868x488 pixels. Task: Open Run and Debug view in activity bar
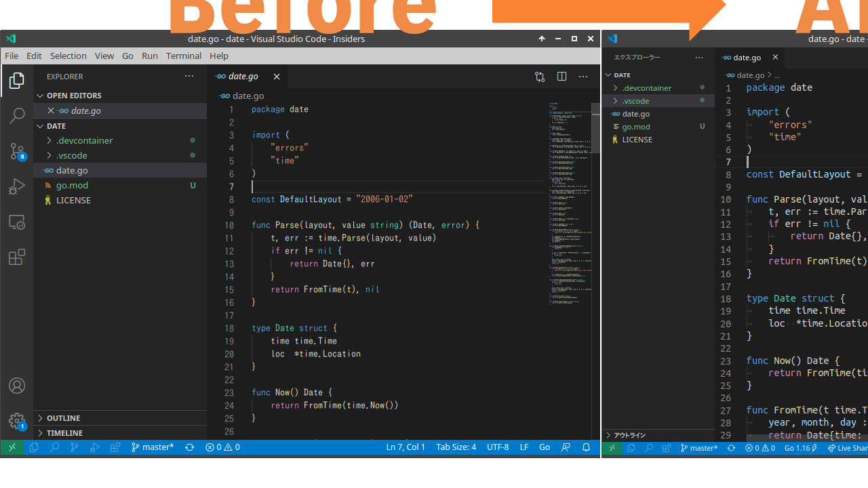click(x=17, y=186)
